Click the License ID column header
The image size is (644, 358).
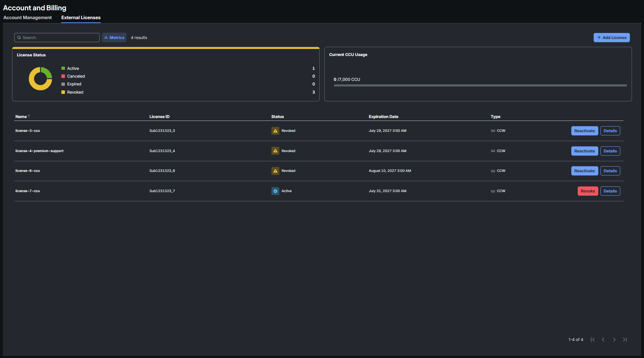point(159,117)
